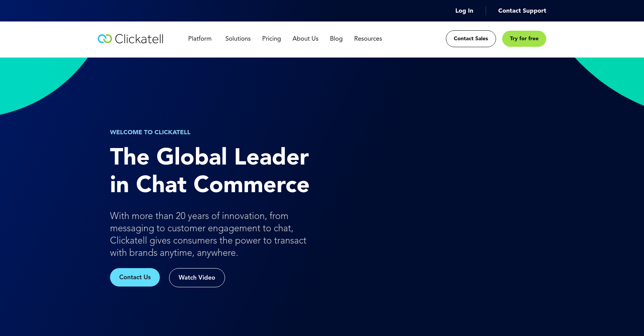Viewport: 644px width, 336px height.
Task: Click the '20 years of innovation' paragraph
Action: [x=208, y=234]
